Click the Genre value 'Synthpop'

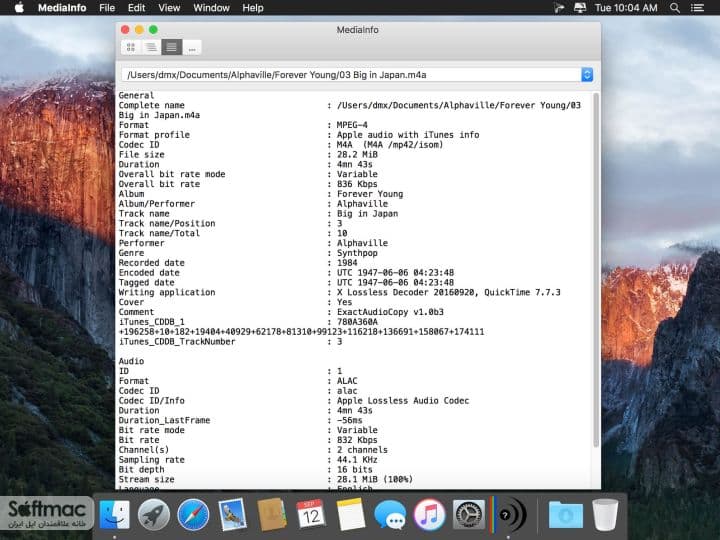click(357, 253)
